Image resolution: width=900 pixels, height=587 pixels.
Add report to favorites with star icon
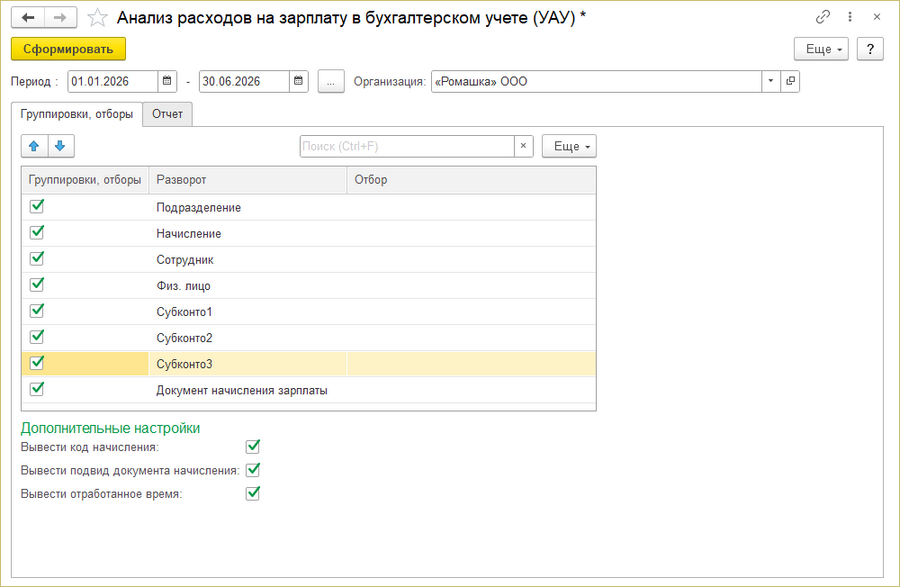[97, 18]
